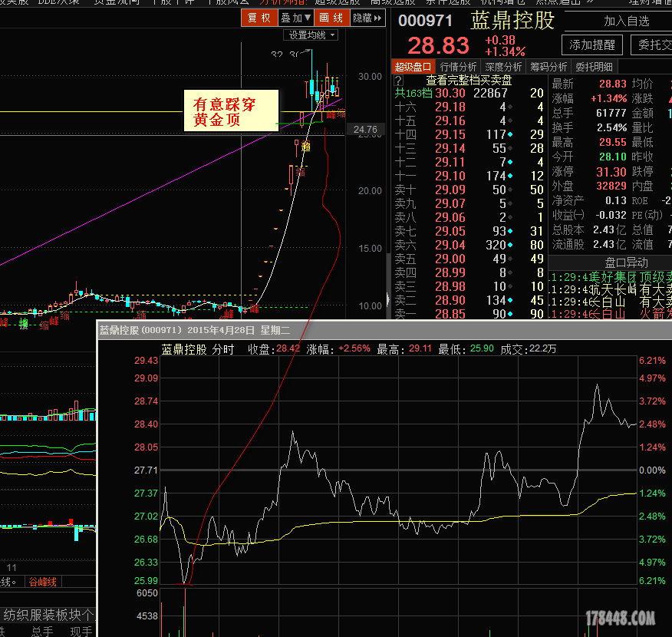This screenshot has width=672, height=637.
Task: Click the 换手 2.54% turnover value
Action: coord(611,127)
